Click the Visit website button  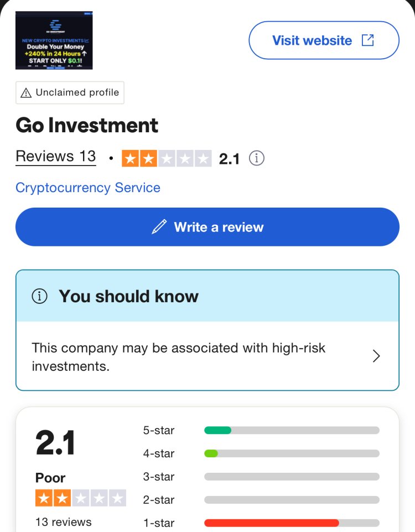pos(324,40)
